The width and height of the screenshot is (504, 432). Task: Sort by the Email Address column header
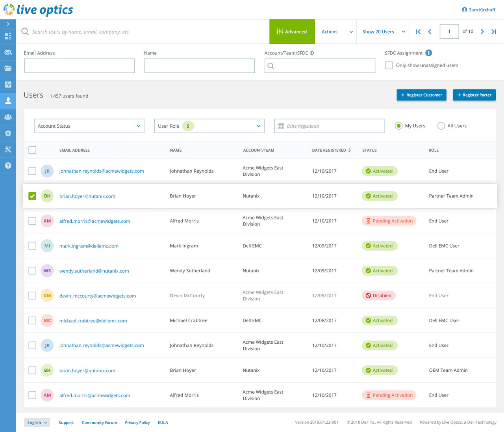point(74,150)
